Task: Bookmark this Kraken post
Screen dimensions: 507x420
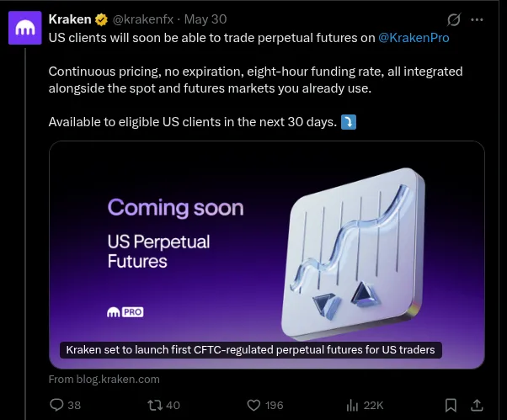Action: tap(451, 405)
